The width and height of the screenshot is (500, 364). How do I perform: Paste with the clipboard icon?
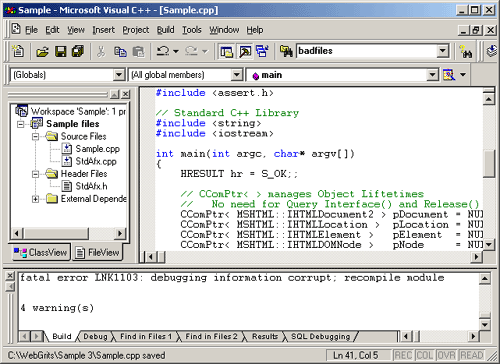click(x=138, y=51)
